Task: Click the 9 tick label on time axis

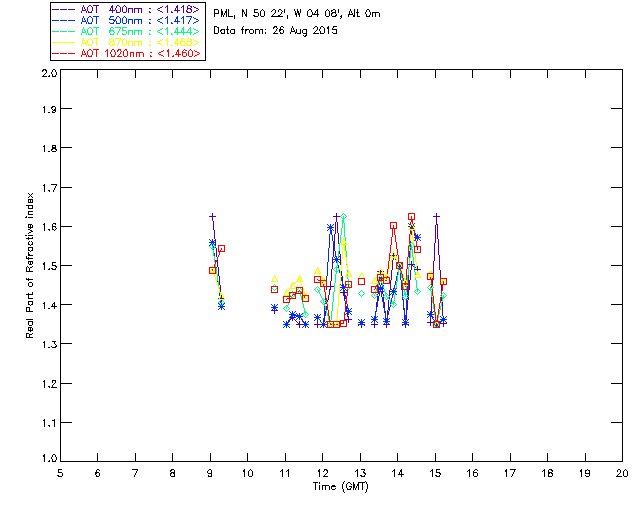Action: 210,473
